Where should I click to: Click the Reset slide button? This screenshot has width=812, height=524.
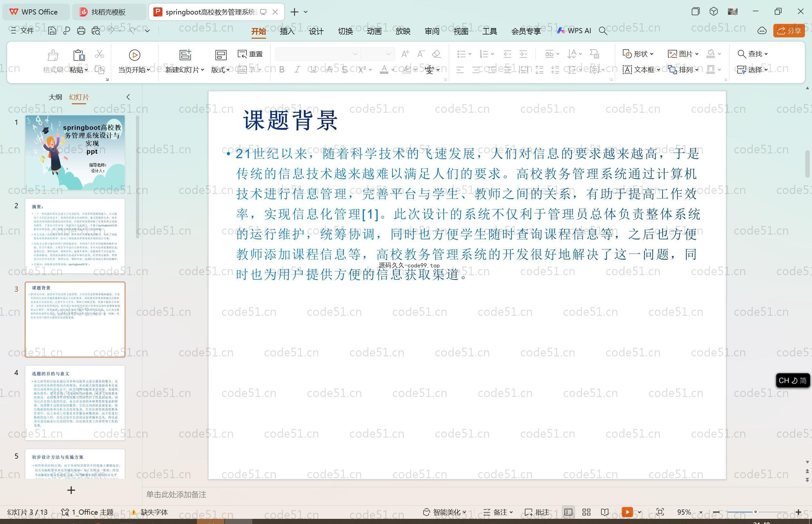pos(250,54)
